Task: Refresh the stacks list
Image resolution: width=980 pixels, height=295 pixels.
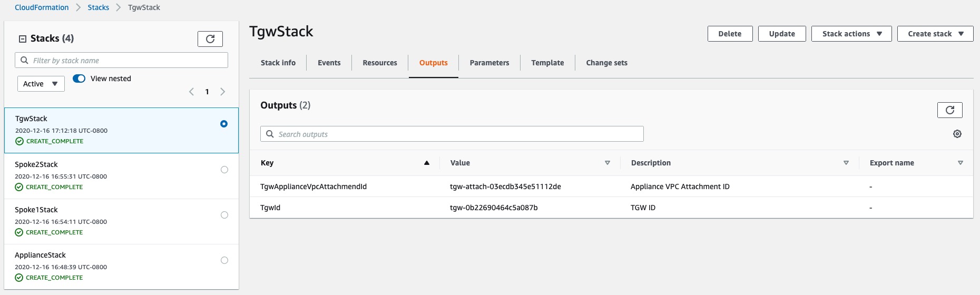Action: (x=210, y=39)
